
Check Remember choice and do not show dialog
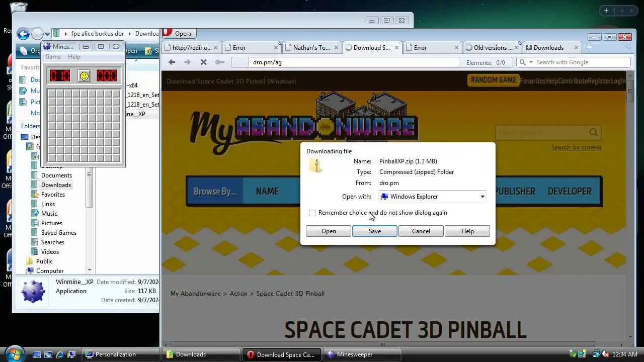(x=312, y=213)
